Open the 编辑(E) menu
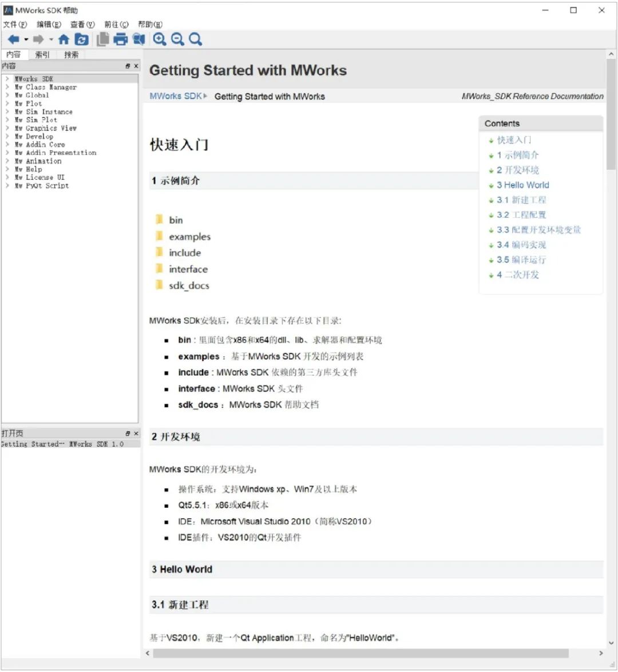618x672 pixels. pyautogui.click(x=49, y=25)
